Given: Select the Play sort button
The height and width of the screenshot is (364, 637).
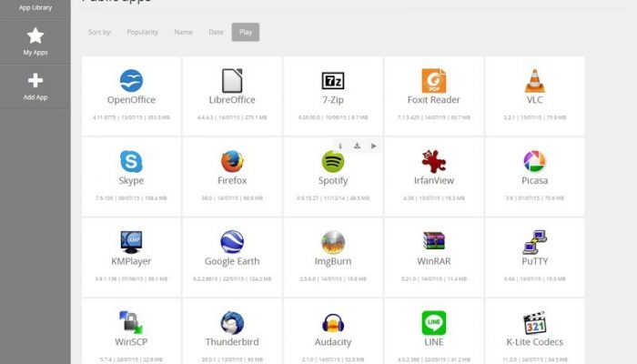Looking at the screenshot, I should point(246,32).
